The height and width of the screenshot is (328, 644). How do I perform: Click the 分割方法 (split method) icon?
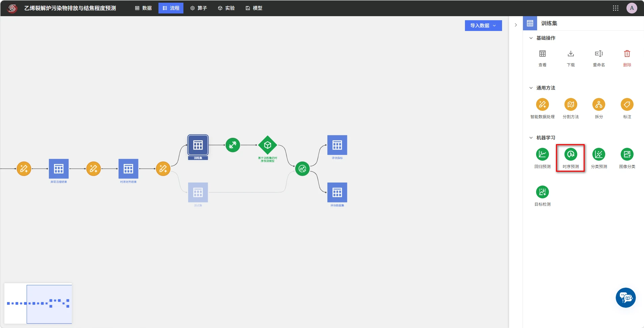coord(570,104)
